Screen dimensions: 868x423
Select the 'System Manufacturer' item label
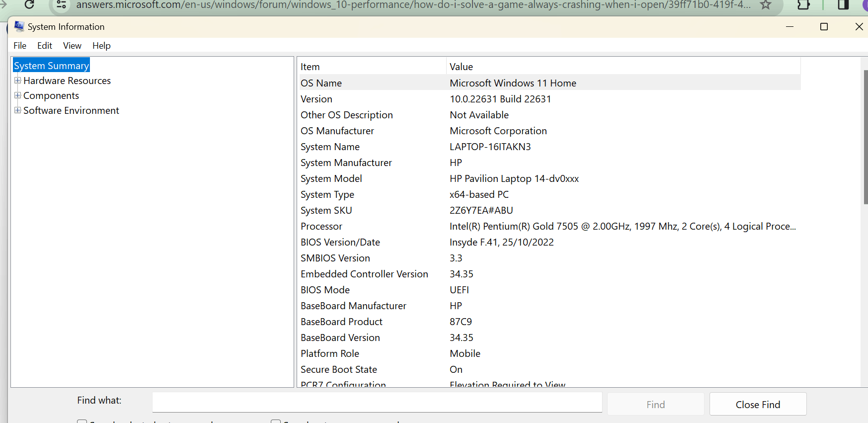pyautogui.click(x=346, y=163)
